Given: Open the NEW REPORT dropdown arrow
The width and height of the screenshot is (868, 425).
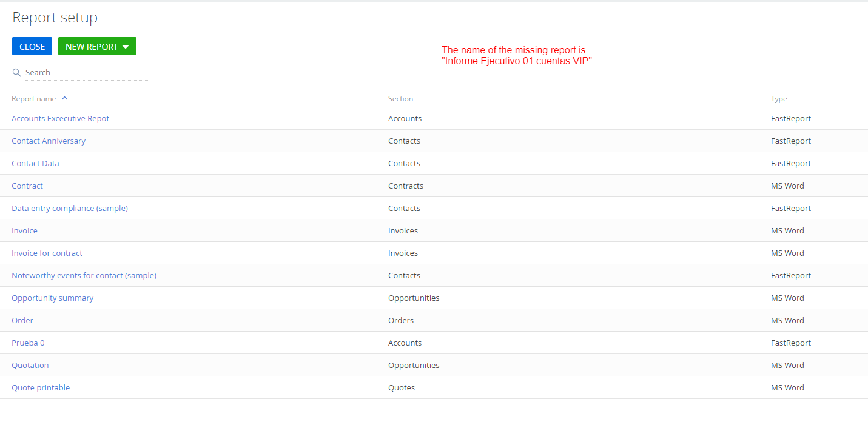Looking at the screenshot, I should pyautogui.click(x=126, y=46).
